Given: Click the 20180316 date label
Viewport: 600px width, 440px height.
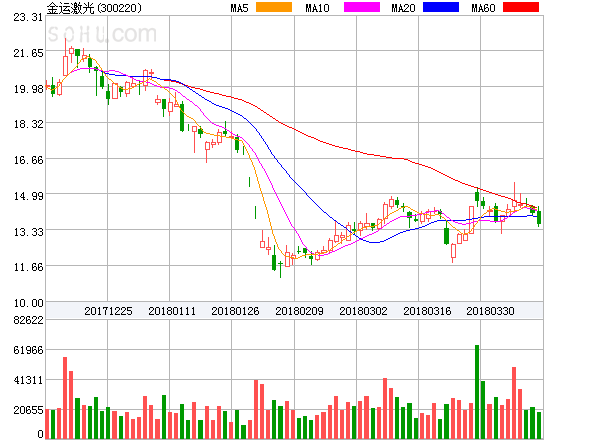Looking at the screenshot, I should 427,311.
